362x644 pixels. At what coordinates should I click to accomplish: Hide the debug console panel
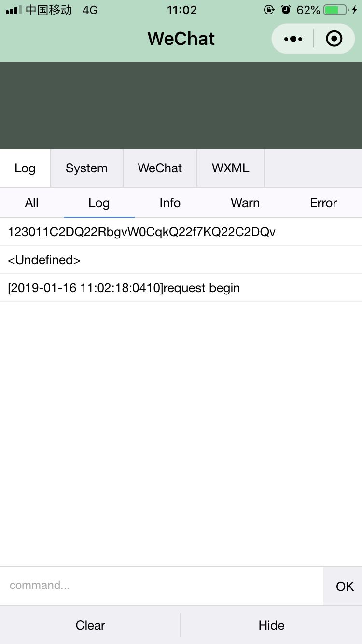pos(271,625)
